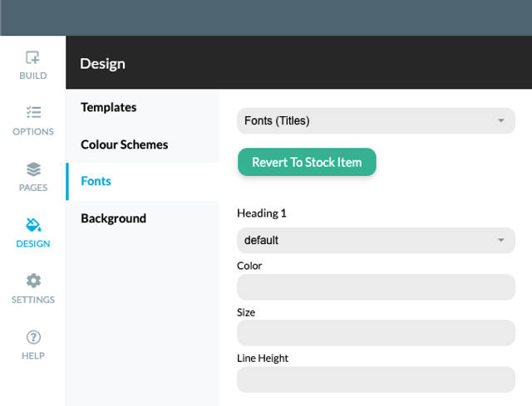This screenshot has height=406, width=532.
Task: Open the Heading 1 default font dropdown
Action: [x=376, y=240]
